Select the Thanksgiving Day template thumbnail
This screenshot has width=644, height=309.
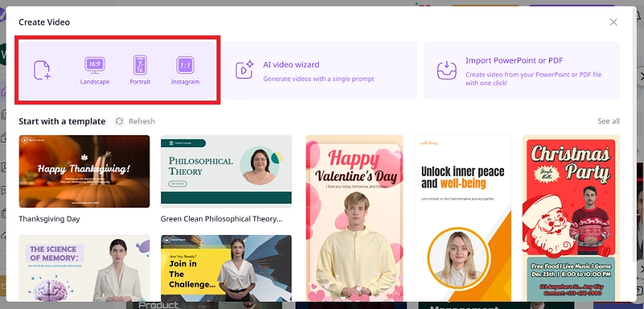pos(85,171)
